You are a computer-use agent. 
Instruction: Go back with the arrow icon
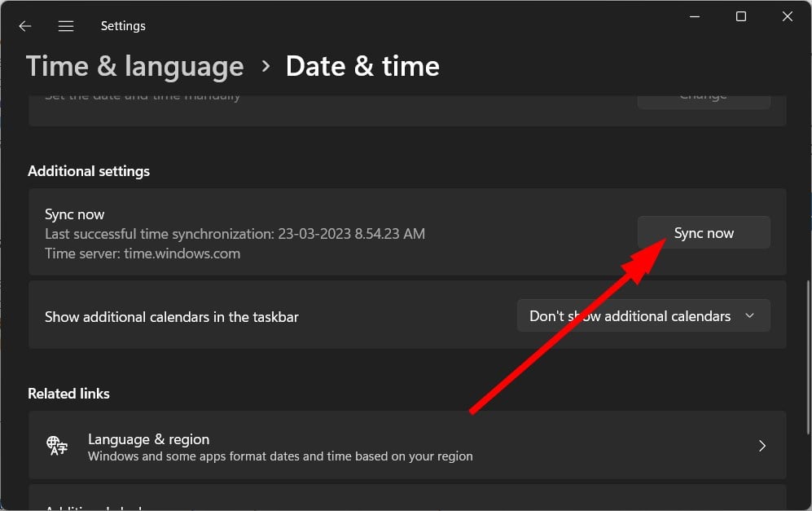pos(25,26)
